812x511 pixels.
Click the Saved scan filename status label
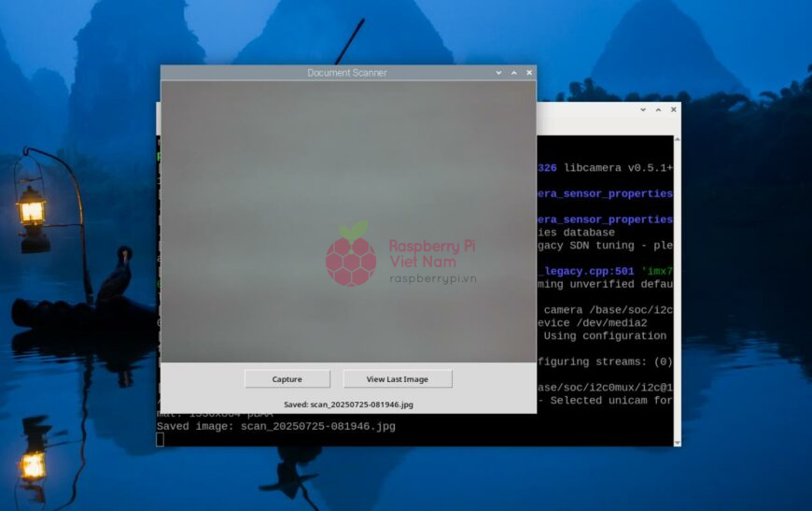tap(348, 405)
